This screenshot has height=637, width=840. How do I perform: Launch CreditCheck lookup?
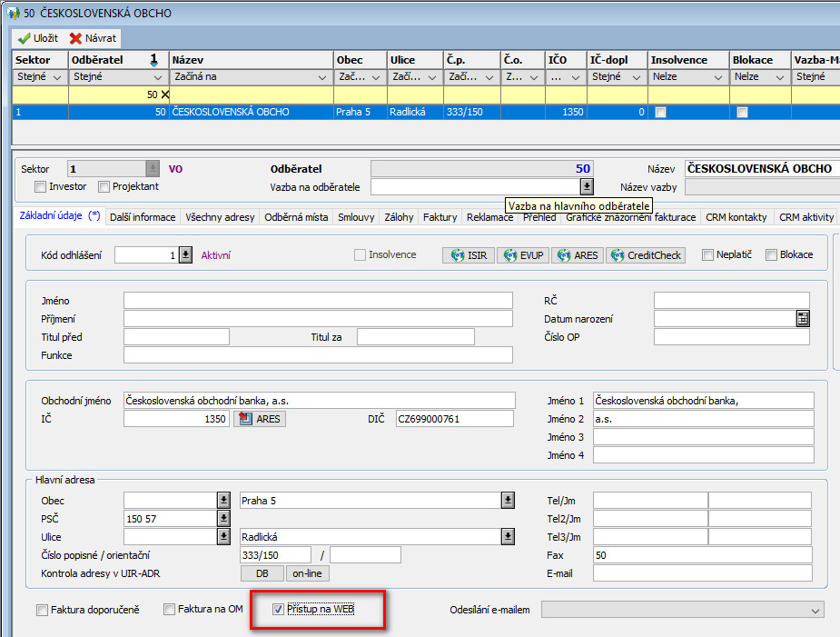pos(645,255)
